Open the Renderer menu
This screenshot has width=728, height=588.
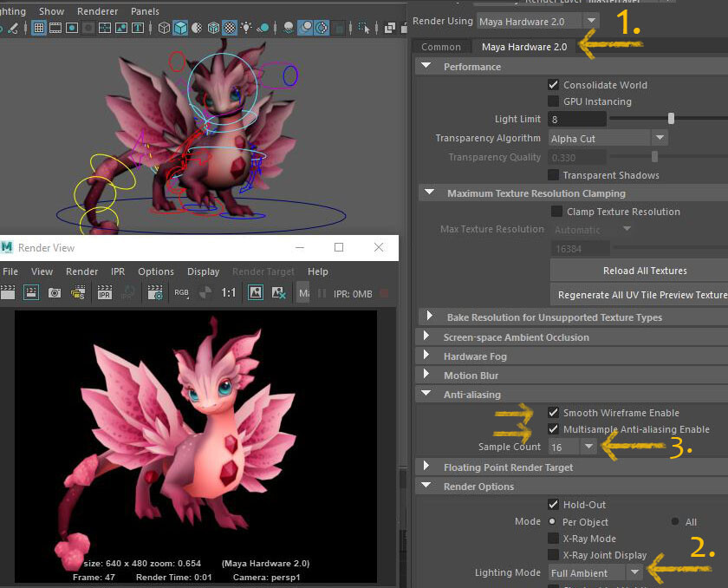point(97,11)
